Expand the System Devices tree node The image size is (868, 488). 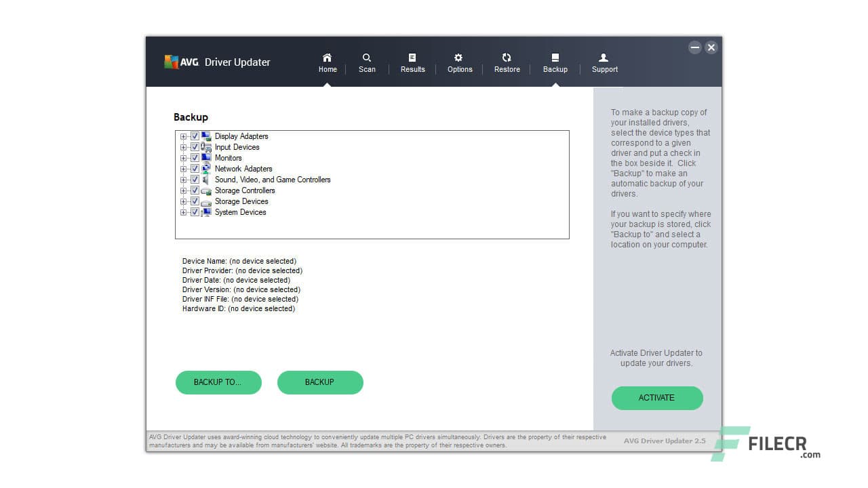pos(183,212)
